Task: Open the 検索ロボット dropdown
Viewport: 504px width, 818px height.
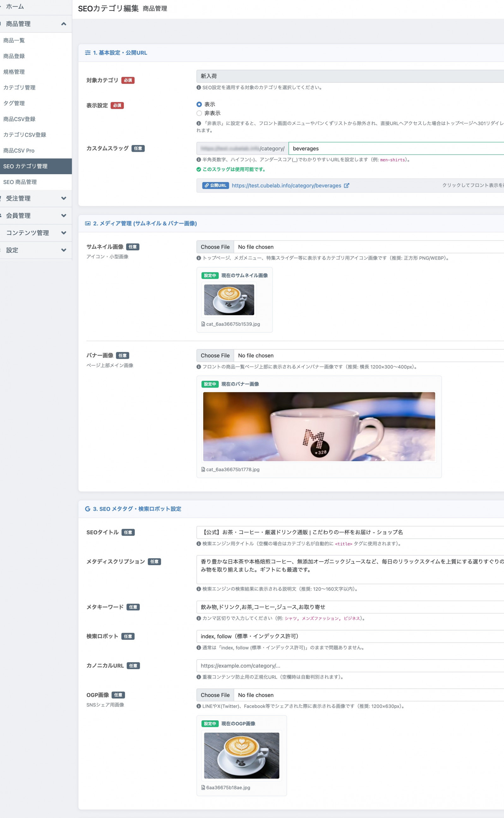Action: 350,636
